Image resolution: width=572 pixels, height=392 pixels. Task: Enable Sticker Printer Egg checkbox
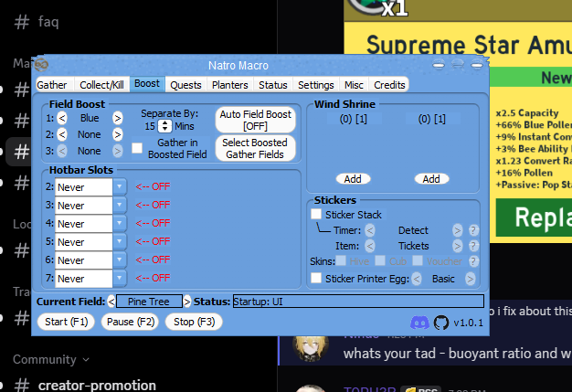click(316, 278)
